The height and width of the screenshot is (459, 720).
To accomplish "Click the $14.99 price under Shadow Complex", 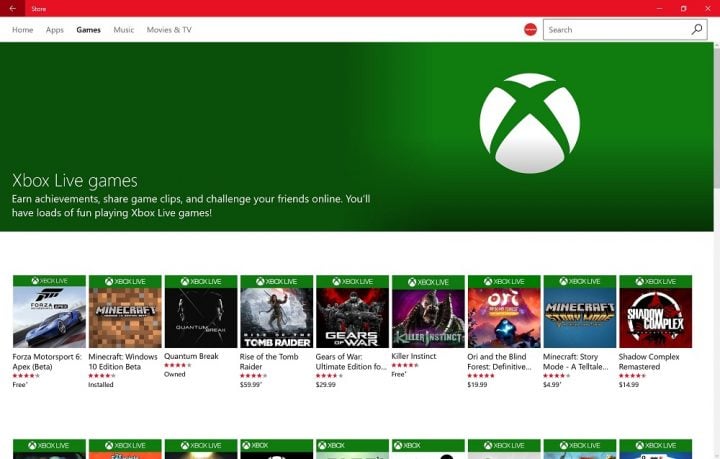I will tap(629, 385).
